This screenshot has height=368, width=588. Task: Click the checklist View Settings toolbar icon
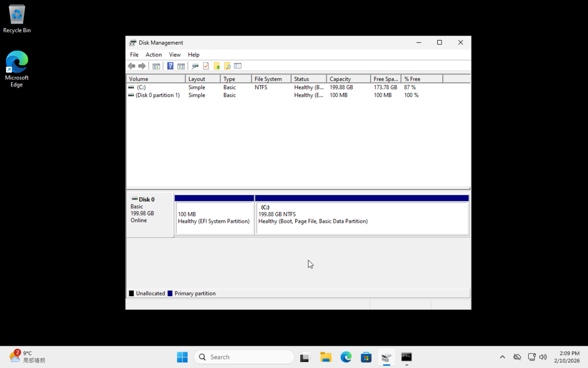(238, 66)
